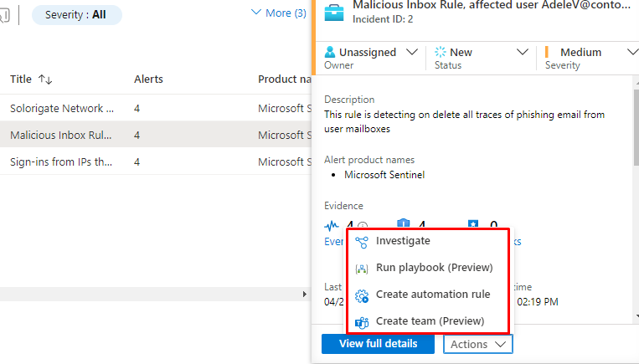
Task: Open the Owner dropdown showing Unassigned
Action: pos(411,52)
